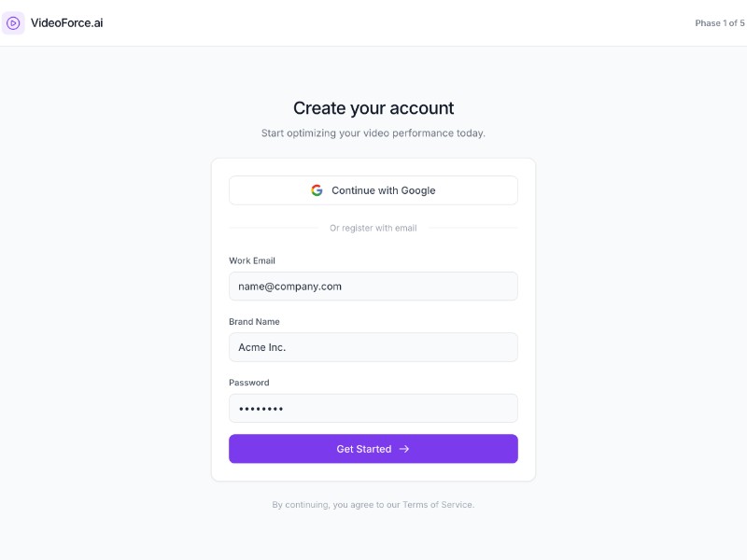The height and width of the screenshot is (560, 747).
Task: Focus the Work Email input field
Action: tap(373, 287)
